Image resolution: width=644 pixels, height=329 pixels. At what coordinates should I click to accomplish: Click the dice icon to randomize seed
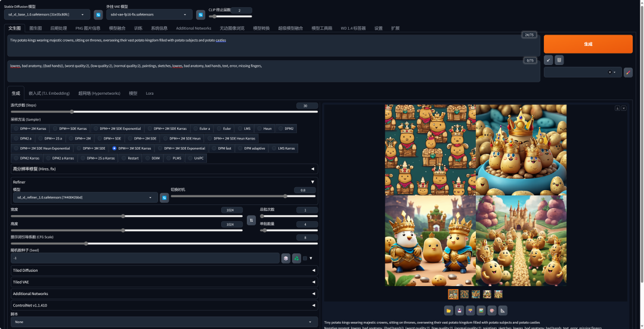pyautogui.click(x=286, y=258)
